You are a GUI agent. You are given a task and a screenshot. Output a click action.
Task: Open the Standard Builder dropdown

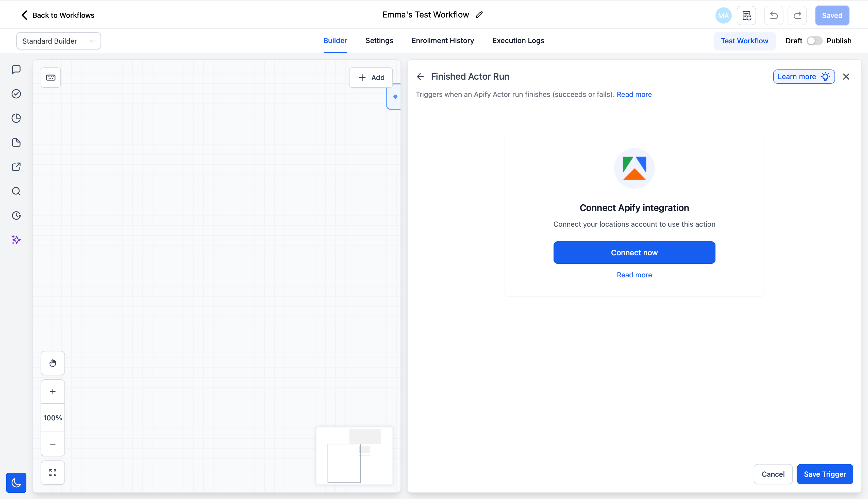58,41
